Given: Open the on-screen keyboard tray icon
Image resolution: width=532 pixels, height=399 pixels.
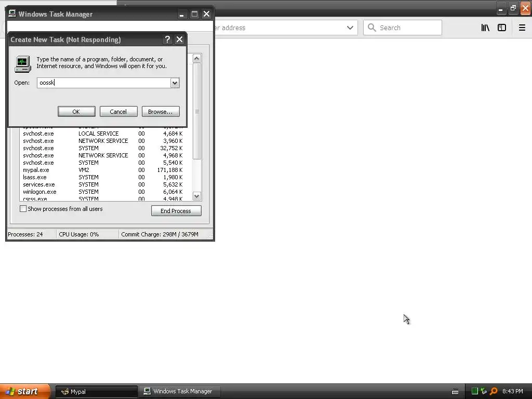Looking at the screenshot, I should [x=455, y=392].
